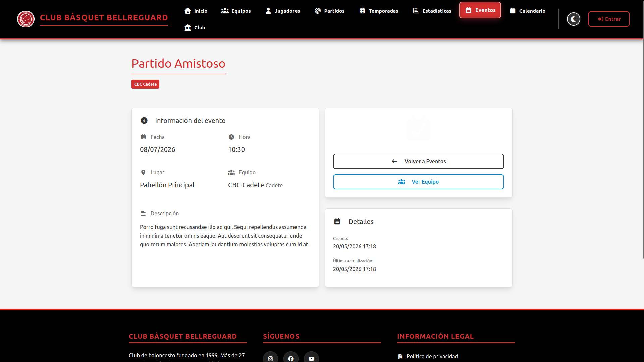The width and height of the screenshot is (644, 362).
Task: Open the Club menu item
Action: tap(195, 28)
